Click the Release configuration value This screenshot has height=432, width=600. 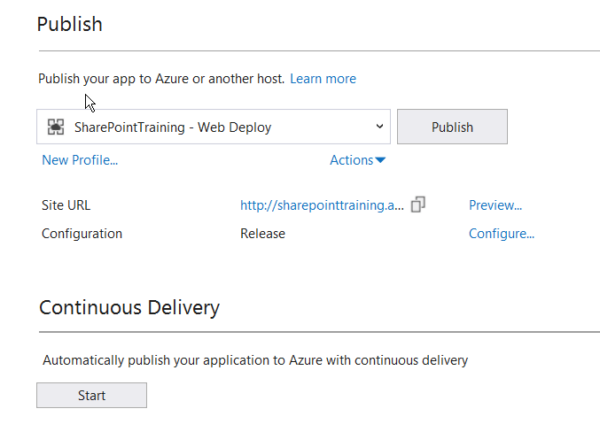click(262, 234)
